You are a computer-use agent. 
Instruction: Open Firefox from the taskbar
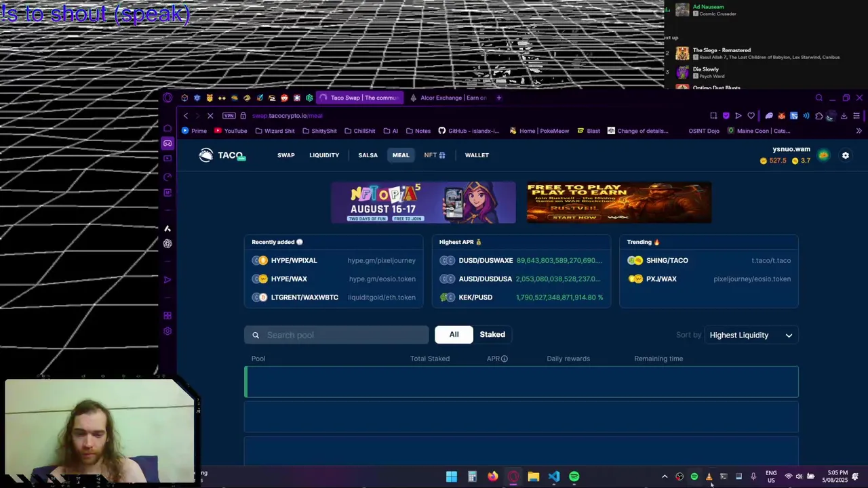pyautogui.click(x=492, y=477)
